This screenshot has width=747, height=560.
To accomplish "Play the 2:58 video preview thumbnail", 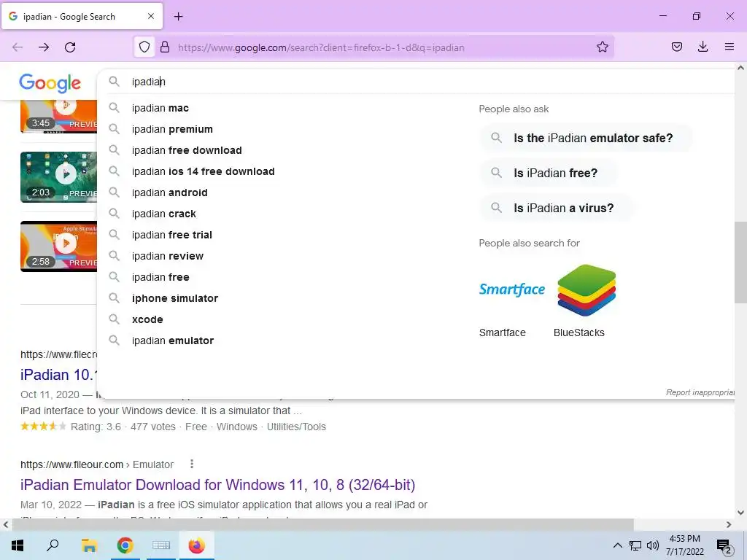I will [x=58, y=246].
